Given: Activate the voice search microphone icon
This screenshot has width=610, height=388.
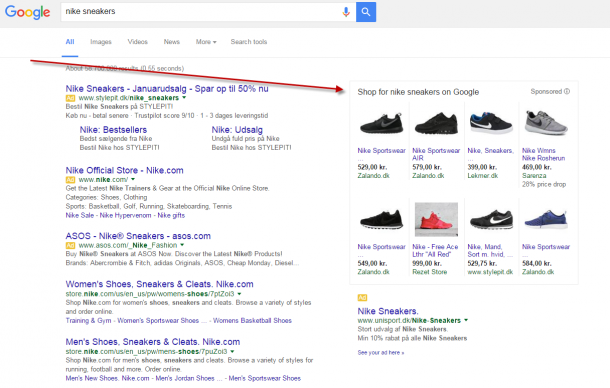Looking at the screenshot, I should click(x=346, y=12).
